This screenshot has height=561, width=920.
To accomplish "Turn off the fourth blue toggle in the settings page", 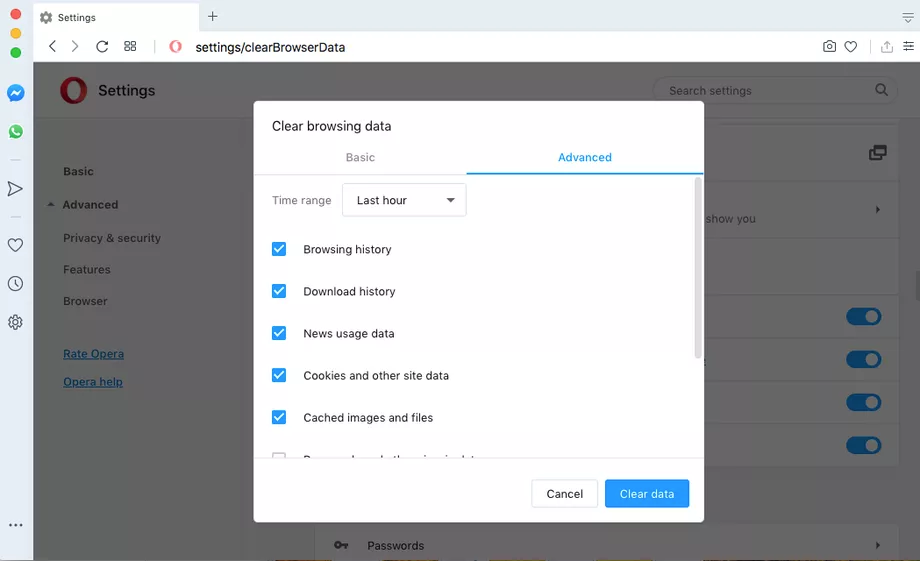I will (864, 445).
